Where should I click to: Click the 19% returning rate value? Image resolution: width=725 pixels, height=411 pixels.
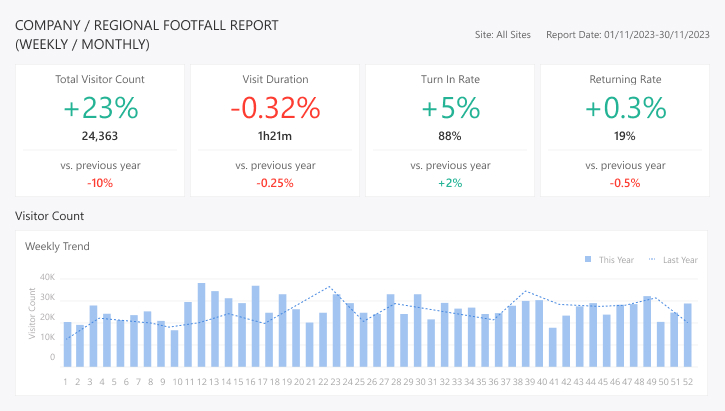tap(625, 136)
